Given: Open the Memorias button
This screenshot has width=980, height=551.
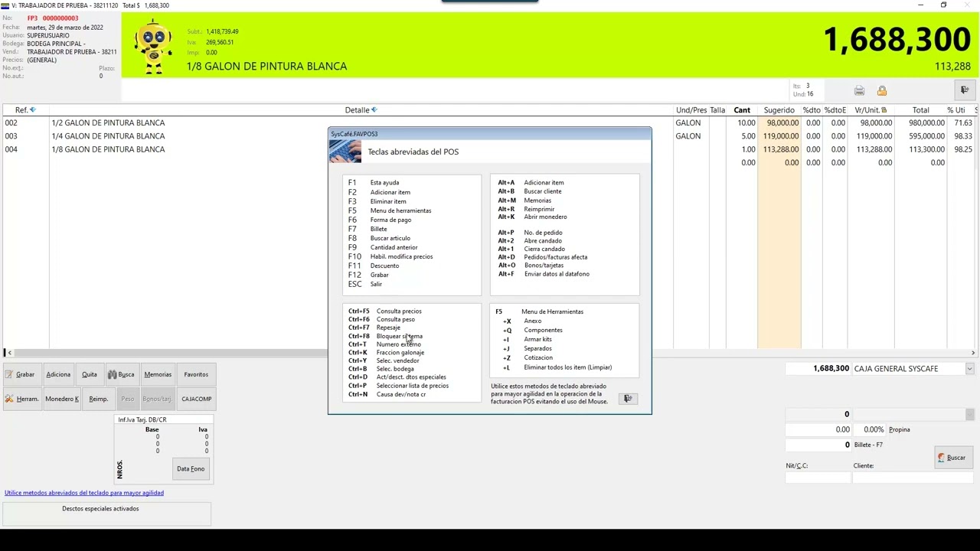Looking at the screenshot, I should click(x=158, y=374).
